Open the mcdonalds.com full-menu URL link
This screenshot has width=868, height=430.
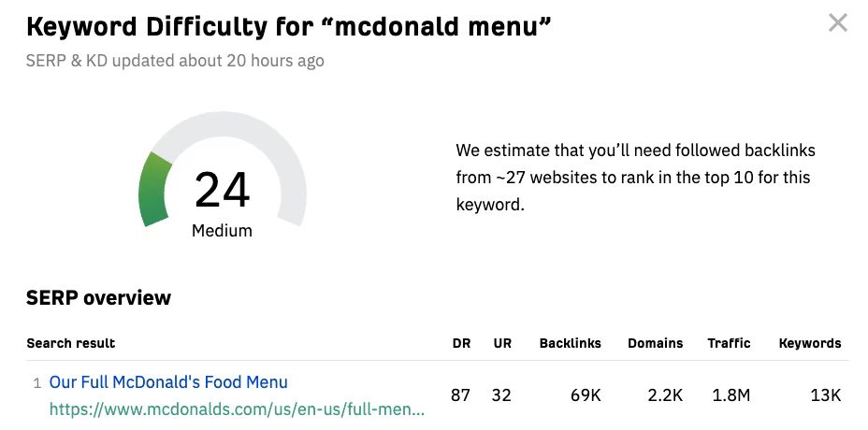pos(237,409)
